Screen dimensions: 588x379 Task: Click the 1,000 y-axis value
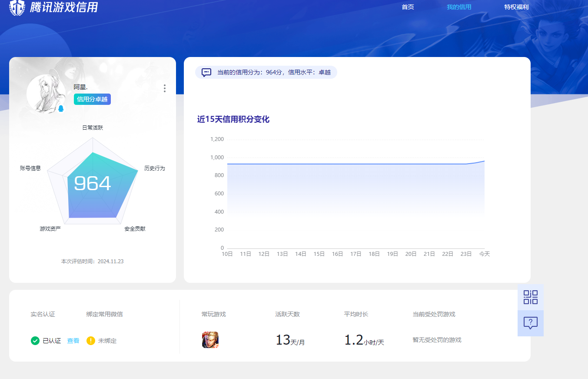pos(217,158)
